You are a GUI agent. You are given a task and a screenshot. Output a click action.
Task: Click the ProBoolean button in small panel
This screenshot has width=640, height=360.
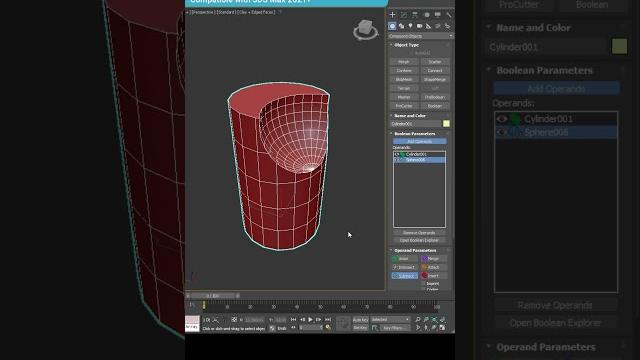(x=435, y=97)
